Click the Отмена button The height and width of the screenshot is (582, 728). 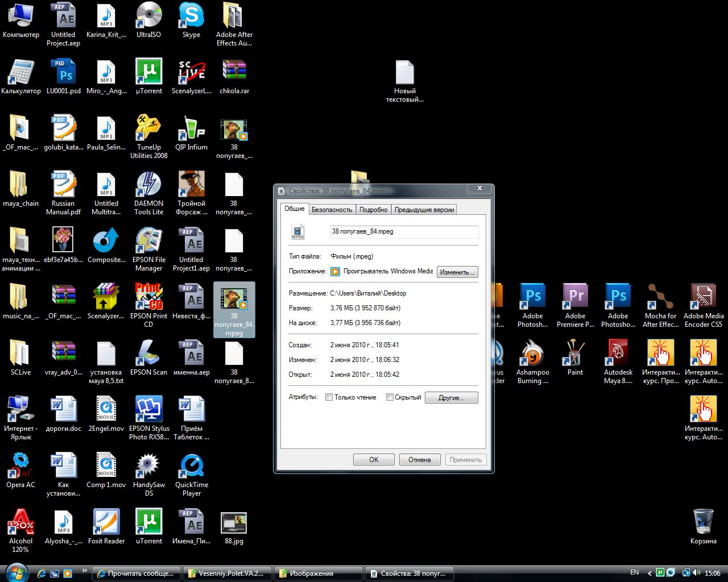pos(420,460)
